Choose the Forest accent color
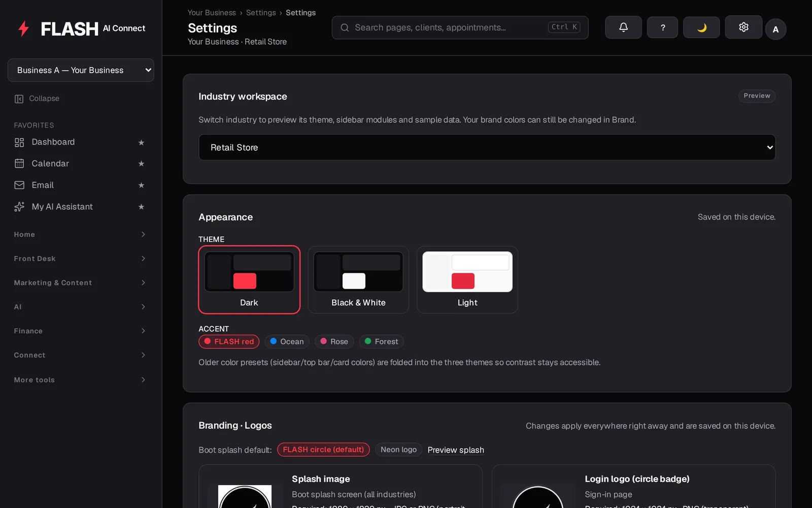 381,342
